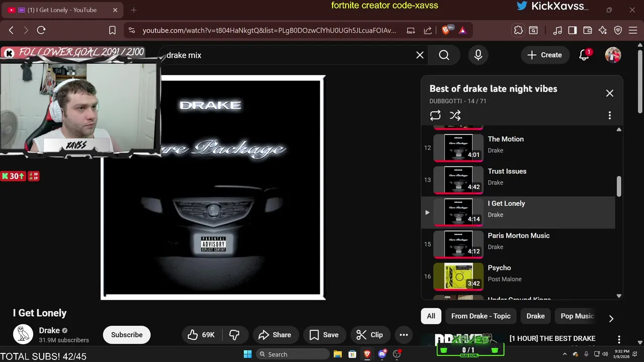The image size is (644, 362).
Task: Dislike the video with thumbs-down icon
Action: (234, 335)
